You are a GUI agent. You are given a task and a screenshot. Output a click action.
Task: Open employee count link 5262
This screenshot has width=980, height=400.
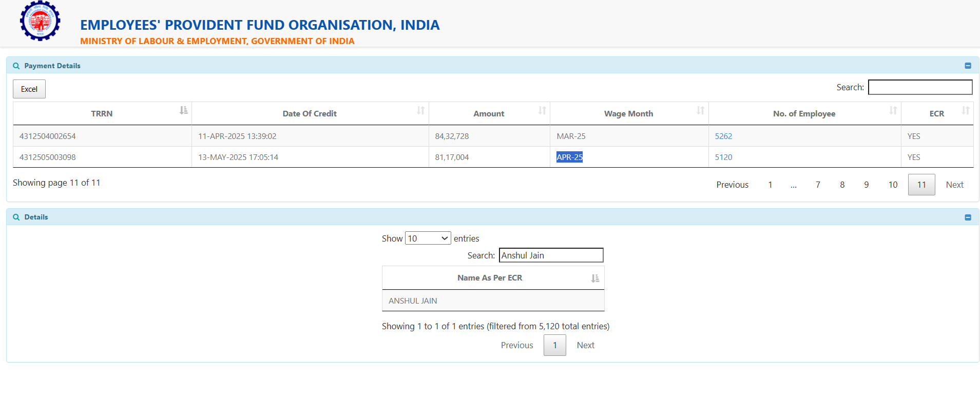click(723, 136)
